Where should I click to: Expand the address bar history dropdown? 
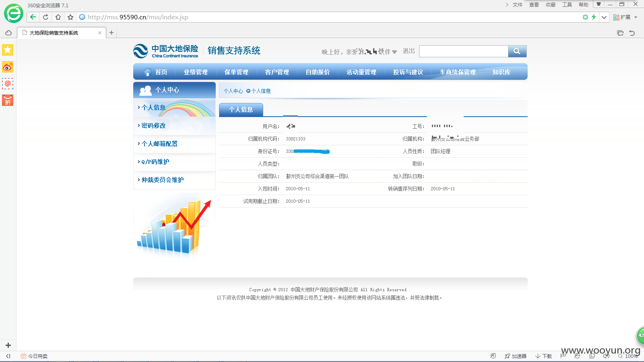(x=604, y=17)
